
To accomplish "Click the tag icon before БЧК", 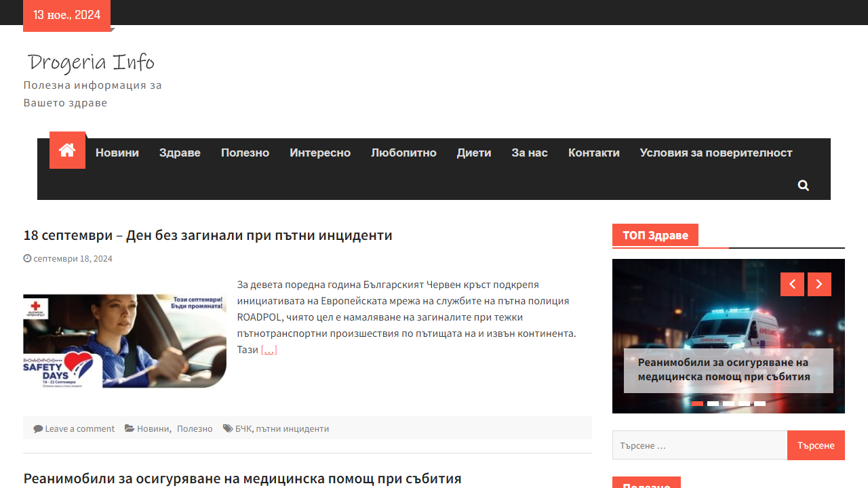I will 229,428.
